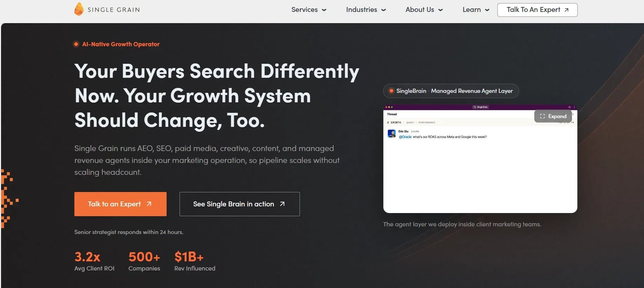The height and width of the screenshot is (288, 644).
Task: Click the message what's our ROAS across Meta
Action: pyautogui.click(x=450, y=137)
